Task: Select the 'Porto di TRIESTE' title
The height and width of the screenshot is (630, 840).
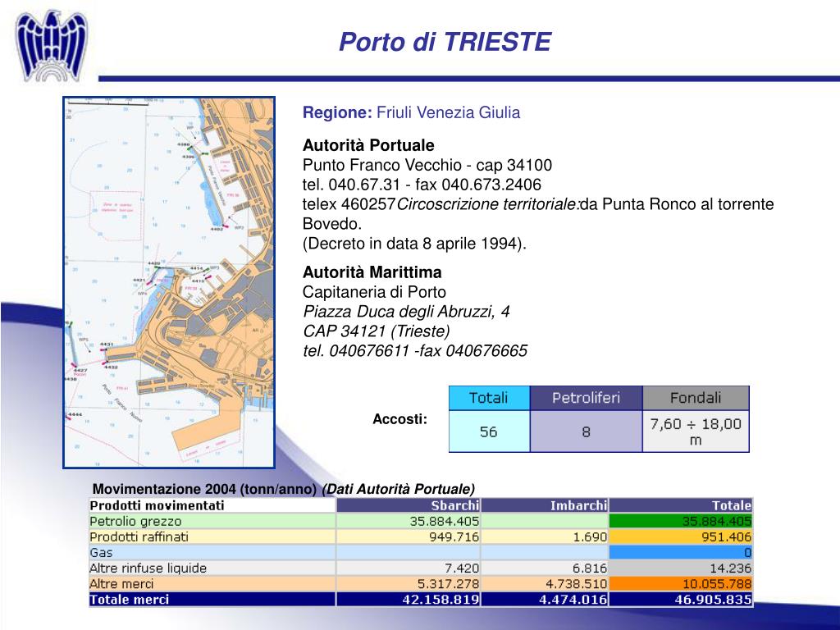Action: [445, 42]
